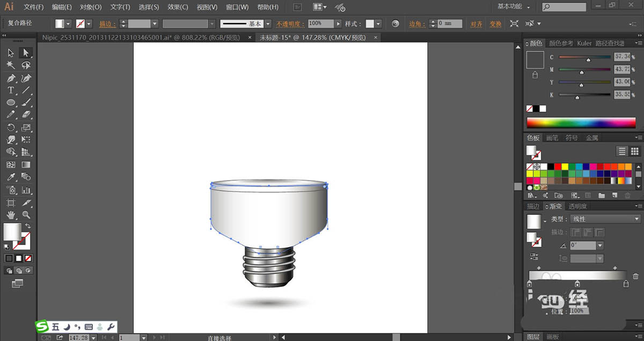Image resolution: width=644 pixels, height=341 pixels.
Task: Select the Selection (black arrow) tool
Action: (x=11, y=53)
